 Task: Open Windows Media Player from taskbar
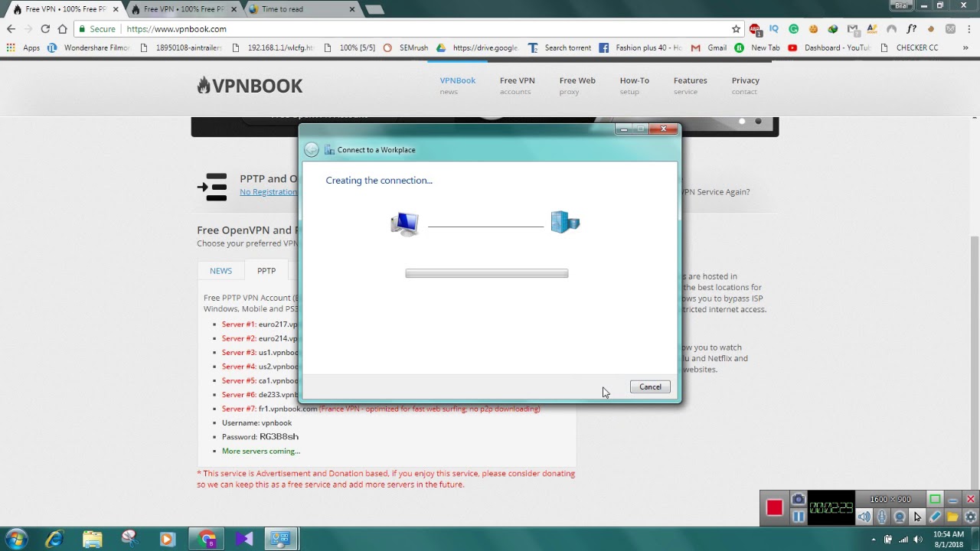[x=168, y=539]
